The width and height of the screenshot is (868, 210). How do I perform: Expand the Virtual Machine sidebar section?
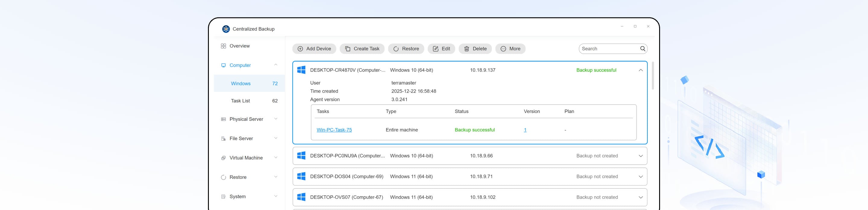(276, 158)
